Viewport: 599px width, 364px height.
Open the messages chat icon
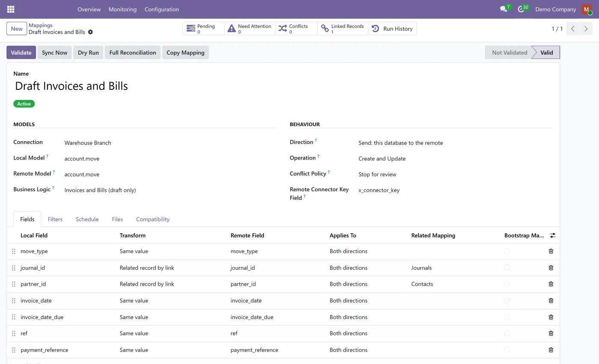tap(504, 9)
